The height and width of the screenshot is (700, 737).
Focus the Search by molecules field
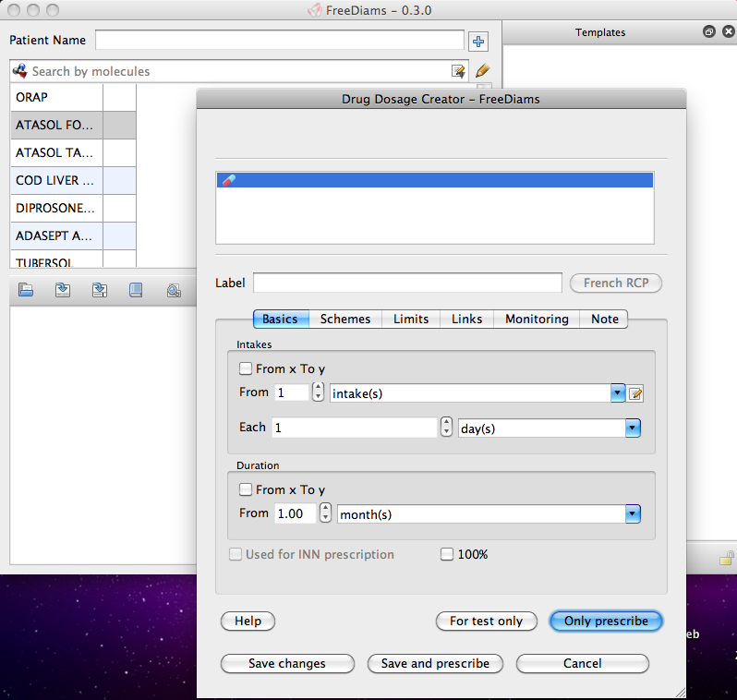(x=240, y=71)
